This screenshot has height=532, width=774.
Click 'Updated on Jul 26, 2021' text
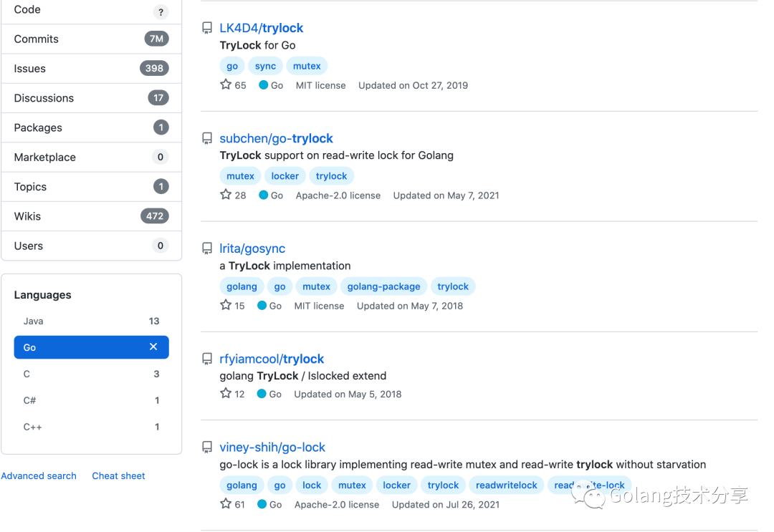[x=445, y=504]
